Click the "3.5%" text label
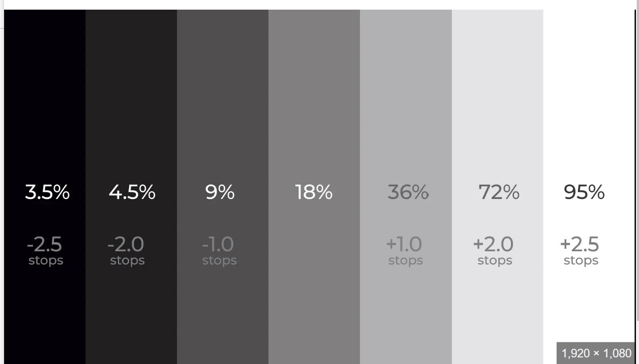The width and height of the screenshot is (639, 364). click(x=47, y=192)
